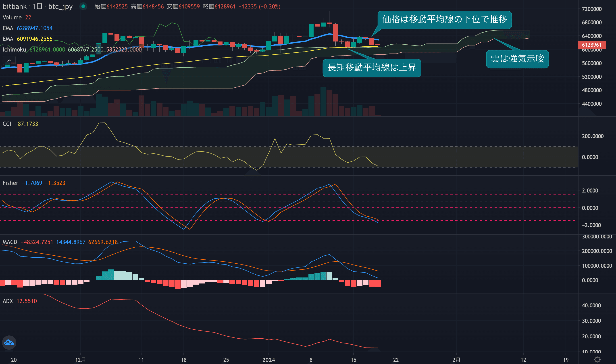The image size is (616, 364).
Task: Select the Ichimoku indicator legend
Action: [x=14, y=50]
